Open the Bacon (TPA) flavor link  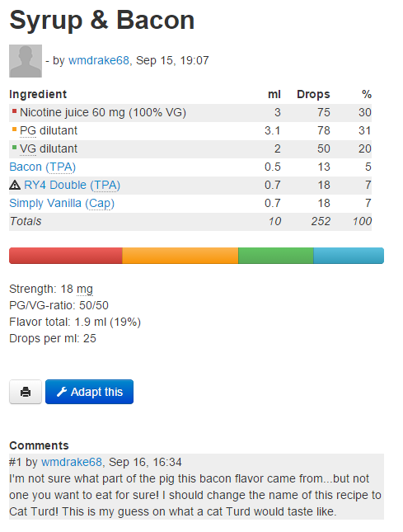(42, 167)
